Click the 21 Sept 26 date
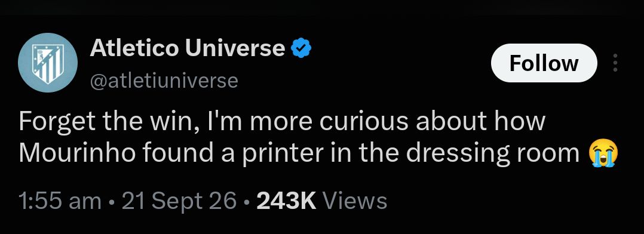Screen dimensions: 644x234 tap(179, 201)
